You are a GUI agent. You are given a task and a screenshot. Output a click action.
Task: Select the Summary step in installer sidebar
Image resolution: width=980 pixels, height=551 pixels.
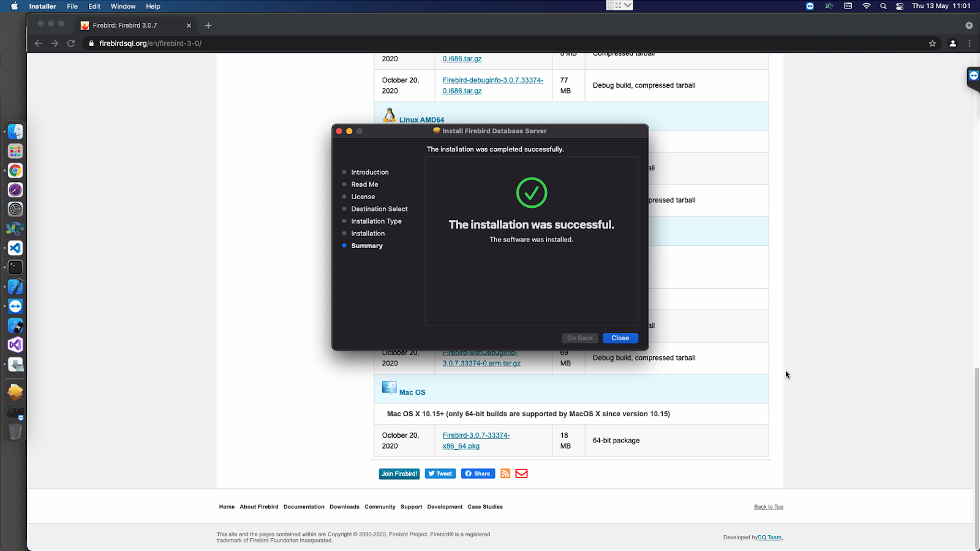point(367,246)
